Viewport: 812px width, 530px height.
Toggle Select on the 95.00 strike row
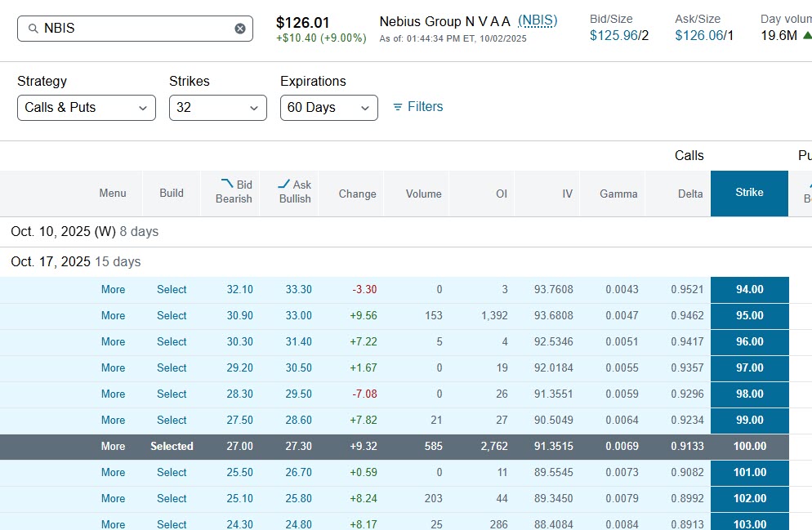tap(172, 316)
